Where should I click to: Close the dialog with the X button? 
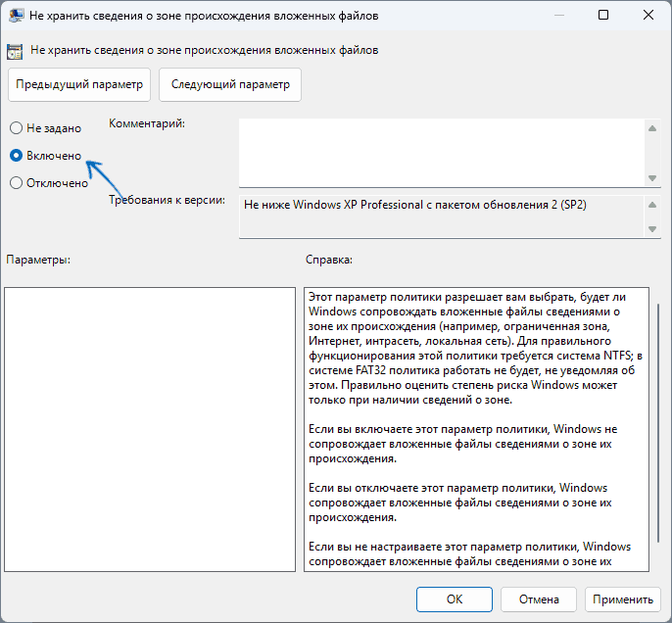click(648, 16)
